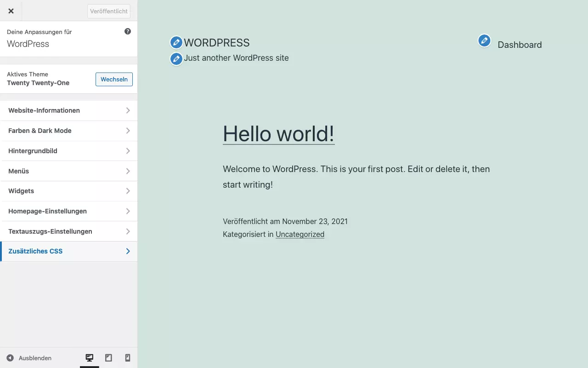Screen dimensions: 588x368
Task: Expand chevron in Textauszugs-Einstellungen row
Action: tap(128, 231)
